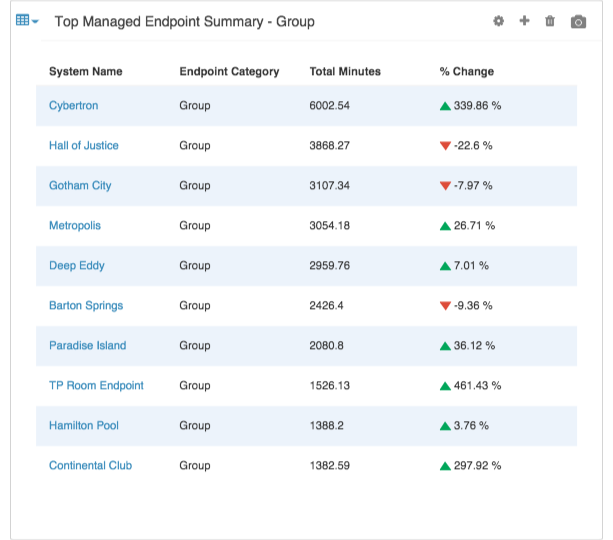Open the Gotham City link
The image size is (613, 540).
tap(80, 185)
